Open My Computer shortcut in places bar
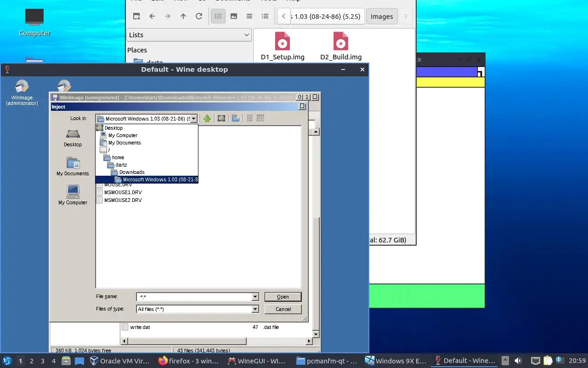This screenshot has height=368, width=588. 73,195
